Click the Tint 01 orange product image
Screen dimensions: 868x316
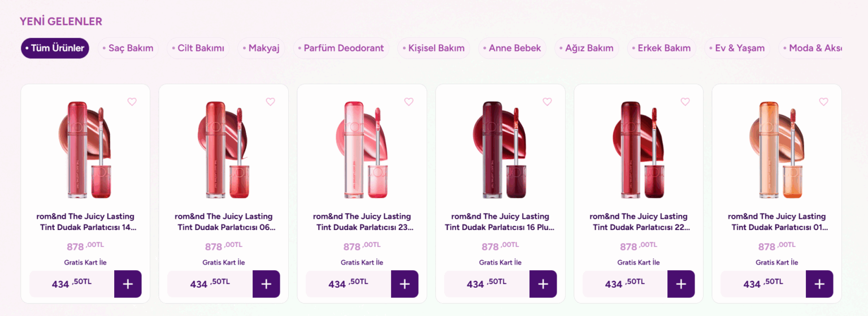[x=776, y=149]
